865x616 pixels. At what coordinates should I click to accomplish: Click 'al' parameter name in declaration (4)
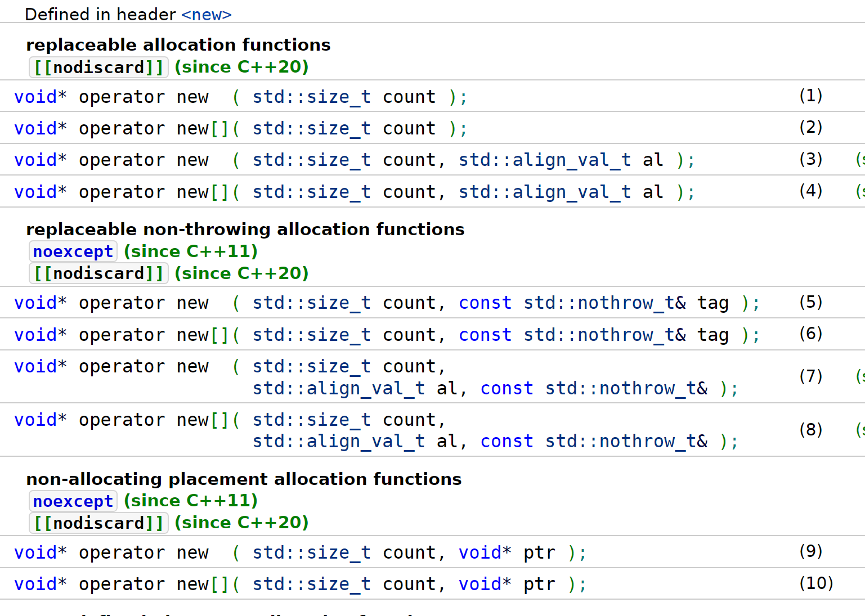click(653, 192)
